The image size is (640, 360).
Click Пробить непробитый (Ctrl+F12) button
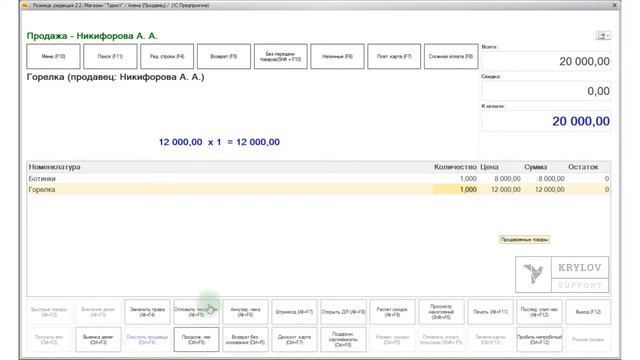coord(539,340)
